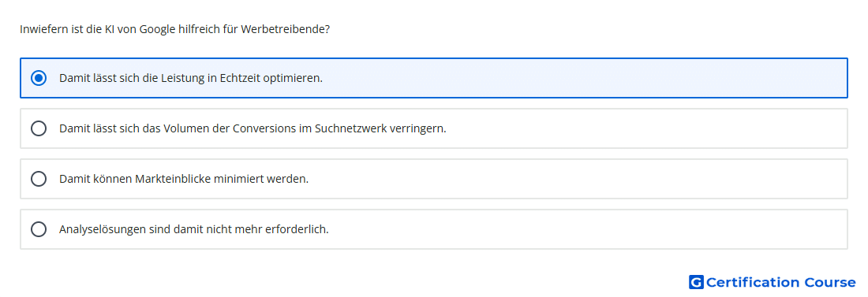Select radio button for Leistung in Echtzeit optimieren
Image resolution: width=868 pixels, height=297 pixels.
(39, 78)
